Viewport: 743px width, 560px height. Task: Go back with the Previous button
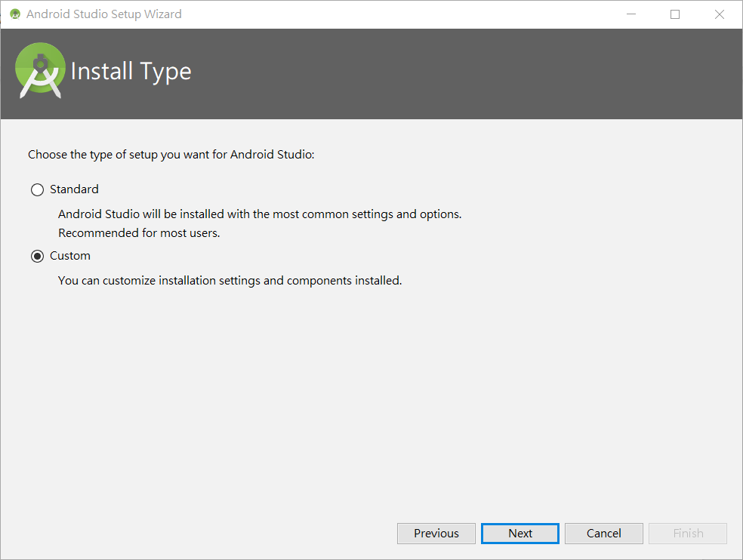click(436, 534)
